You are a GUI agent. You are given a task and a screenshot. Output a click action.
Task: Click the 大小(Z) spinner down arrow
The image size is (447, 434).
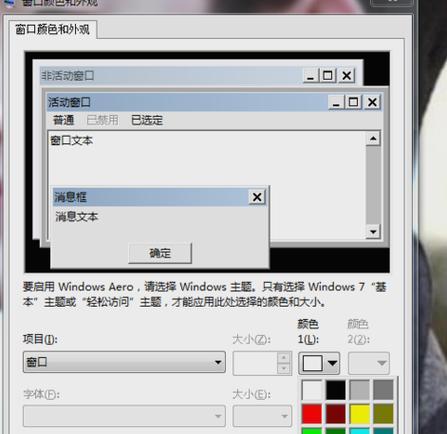pos(284,368)
